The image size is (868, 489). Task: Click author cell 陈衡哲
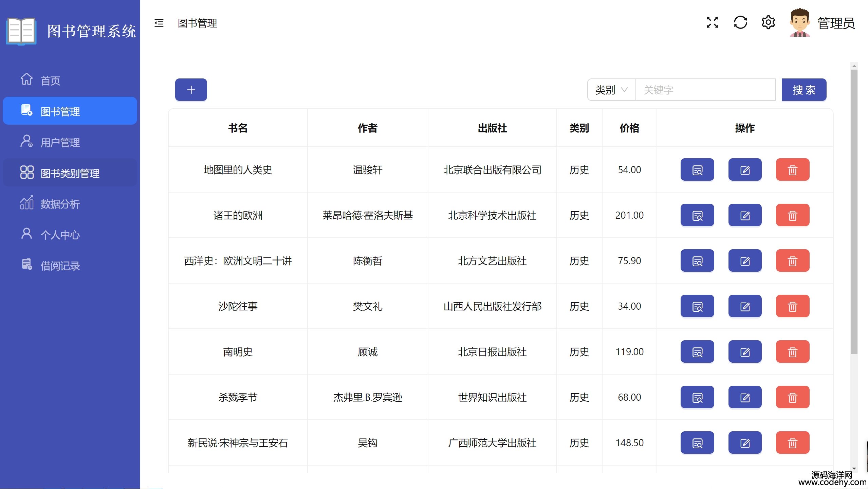[x=367, y=260]
